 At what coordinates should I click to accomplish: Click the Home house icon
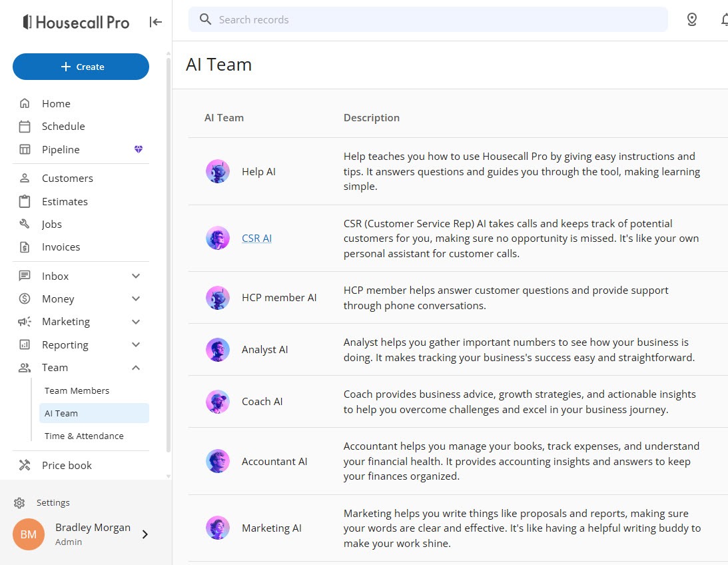(25, 103)
